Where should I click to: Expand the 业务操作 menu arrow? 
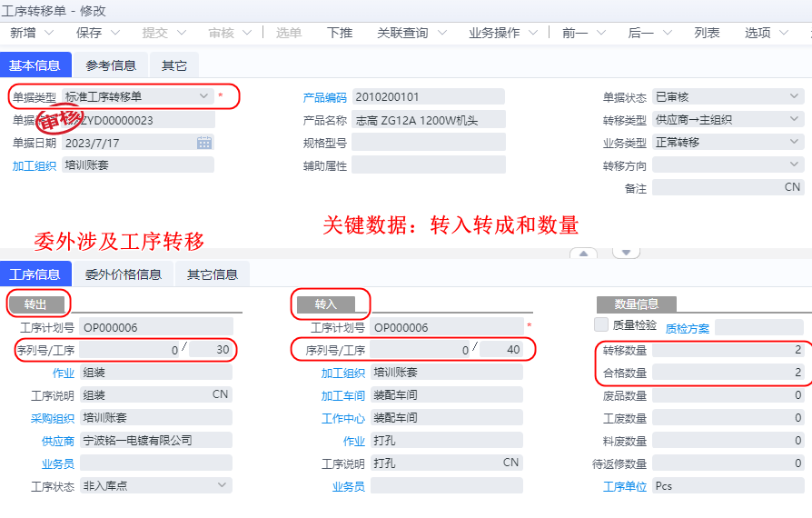(534, 33)
